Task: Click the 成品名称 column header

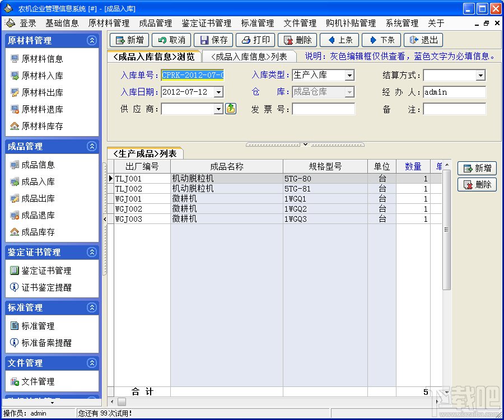Action: 227,166
